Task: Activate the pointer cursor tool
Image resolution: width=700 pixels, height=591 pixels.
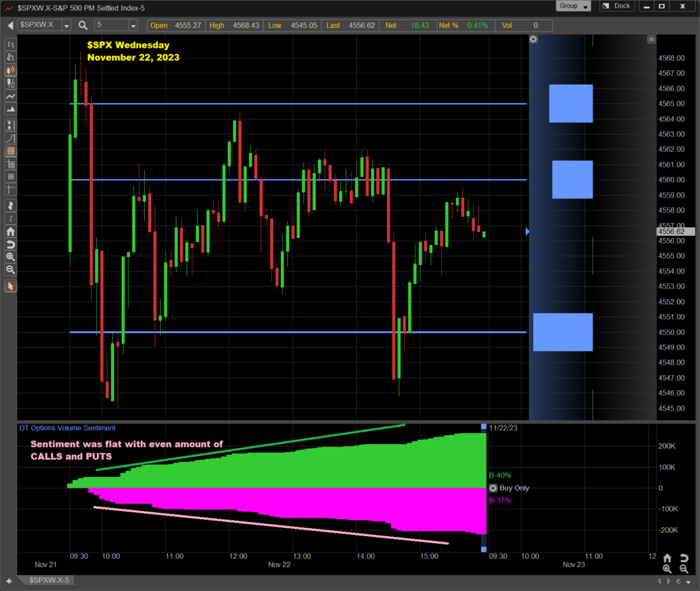Action: (x=10, y=286)
